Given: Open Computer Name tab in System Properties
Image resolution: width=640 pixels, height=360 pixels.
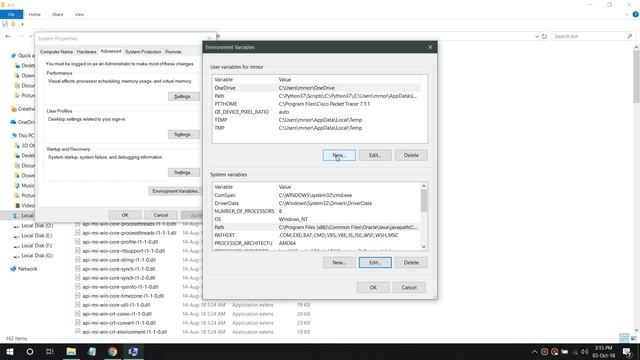Looking at the screenshot, I should [x=56, y=52].
